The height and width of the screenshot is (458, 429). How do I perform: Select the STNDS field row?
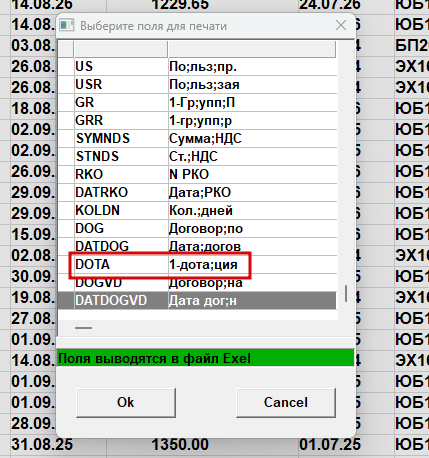coord(197,157)
